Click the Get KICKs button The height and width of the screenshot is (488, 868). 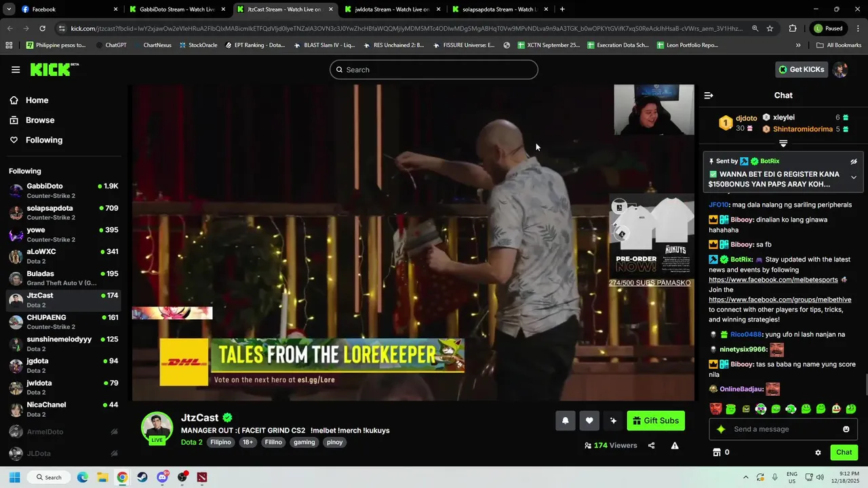(x=802, y=70)
